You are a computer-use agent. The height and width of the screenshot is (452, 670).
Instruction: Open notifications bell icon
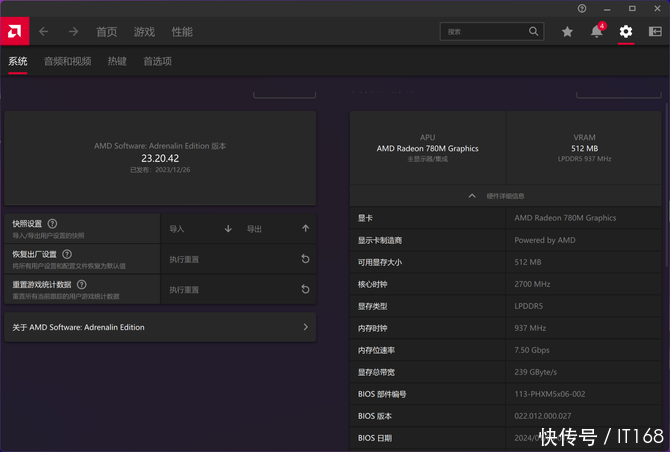[596, 32]
